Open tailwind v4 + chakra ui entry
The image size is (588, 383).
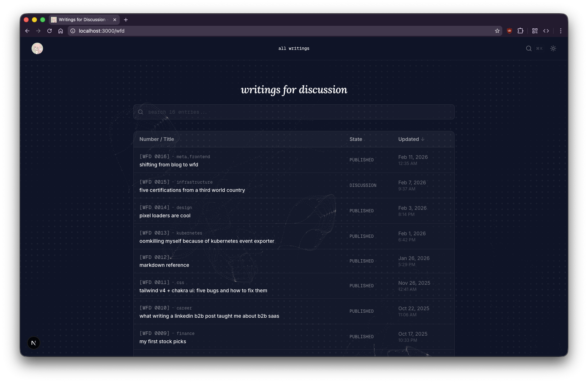203,290
